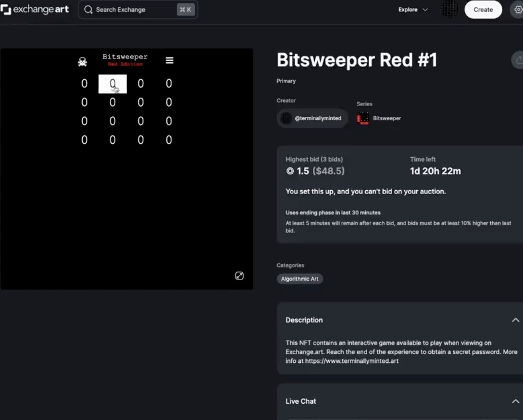Click the Bitsweeper series thumbnail icon
Viewport: 523px width, 420px height.
tap(363, 118)
